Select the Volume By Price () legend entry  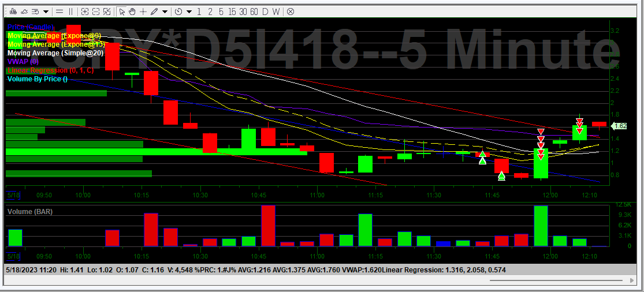[38, 79]
